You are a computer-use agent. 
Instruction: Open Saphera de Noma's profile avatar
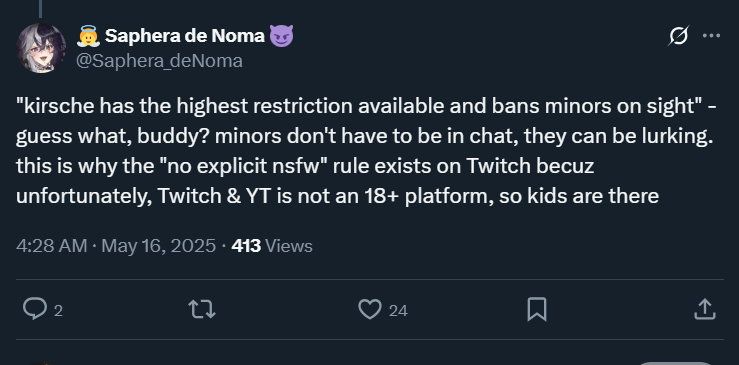(x=41, y=48)
